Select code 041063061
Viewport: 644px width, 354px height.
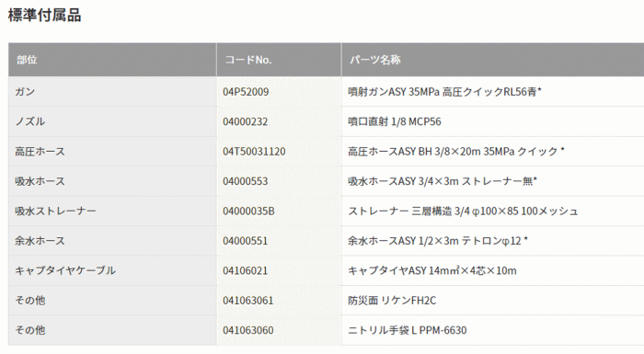248,300
